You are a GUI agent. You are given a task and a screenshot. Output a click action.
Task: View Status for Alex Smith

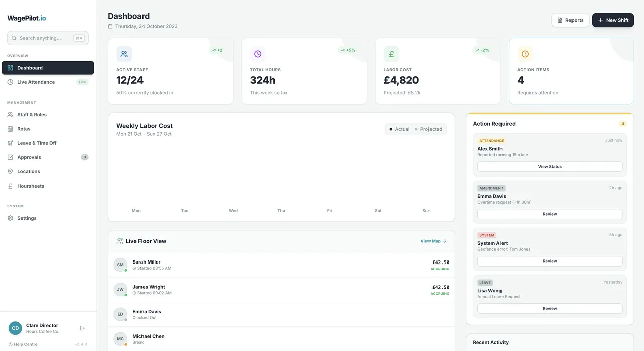[x=550, y=167]
